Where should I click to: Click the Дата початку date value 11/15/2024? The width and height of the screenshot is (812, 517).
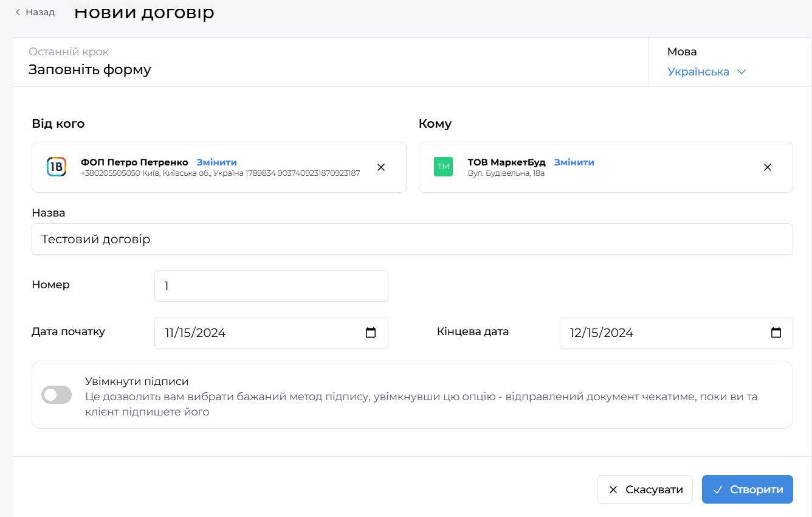(196, 333)
